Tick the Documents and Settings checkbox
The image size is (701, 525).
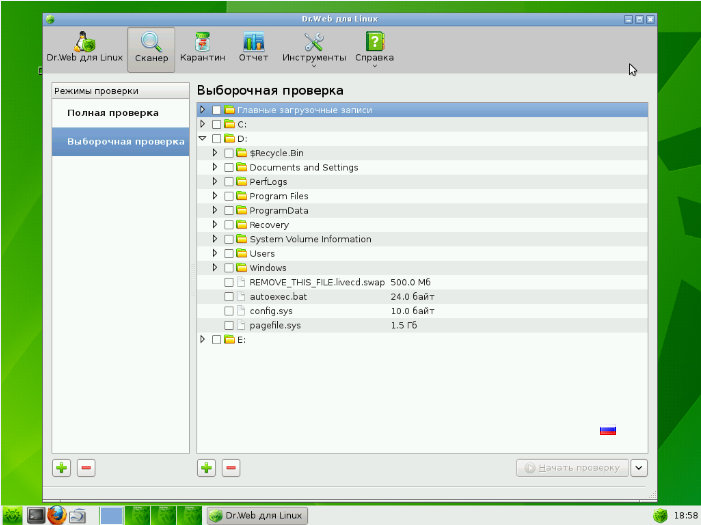point(229,168)
